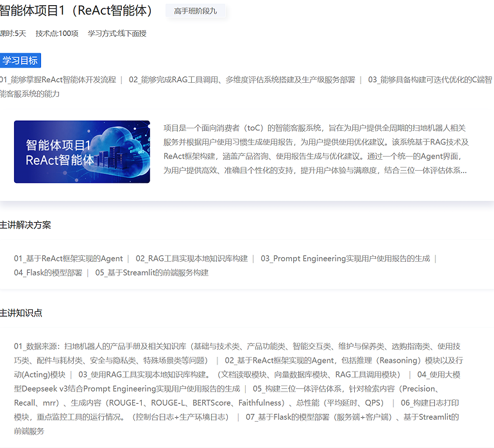This screenshot has width=494, height=448.
Task: Click knowledge point 03_使用RAG工具实现本地知识库构建
Action: (239, 375)
